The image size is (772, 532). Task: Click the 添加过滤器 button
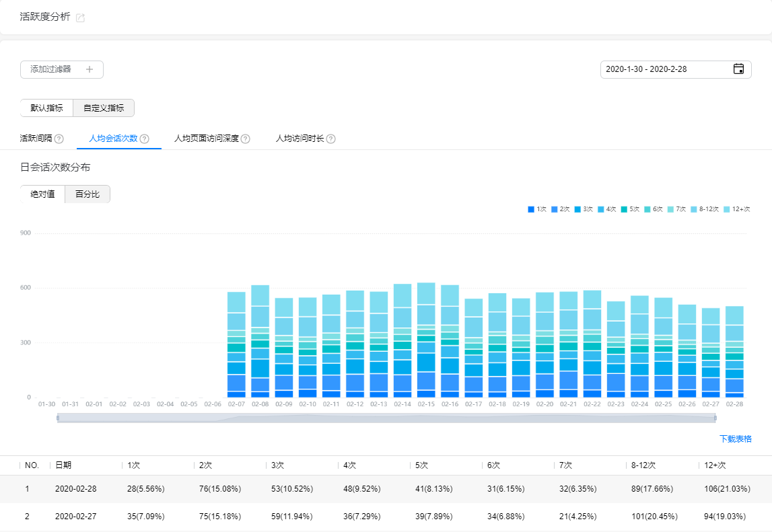62,69
